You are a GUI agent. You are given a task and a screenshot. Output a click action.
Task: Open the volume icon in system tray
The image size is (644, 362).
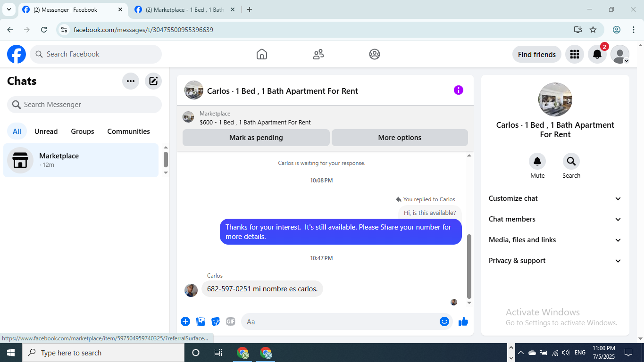point(566,353)
